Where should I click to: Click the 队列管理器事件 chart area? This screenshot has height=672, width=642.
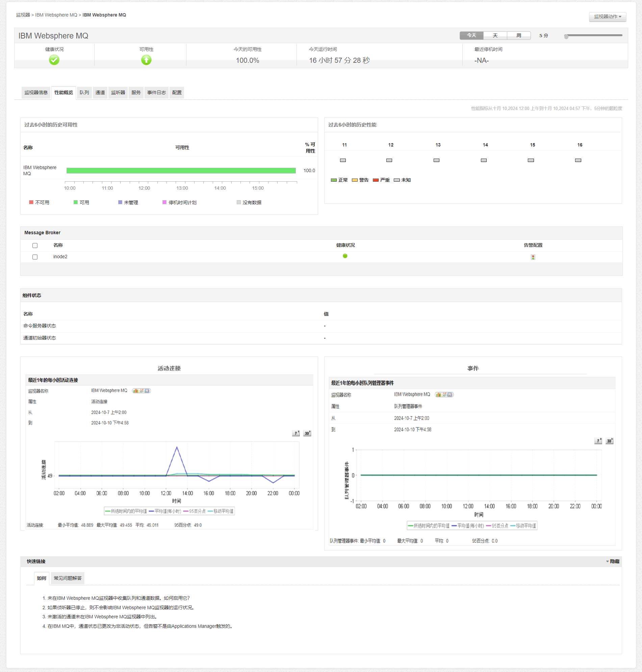pos(479,475)
